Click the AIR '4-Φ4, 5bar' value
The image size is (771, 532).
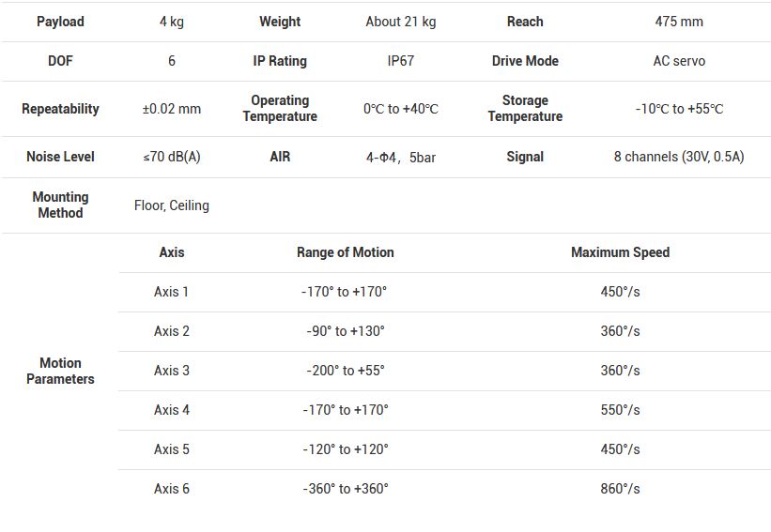[x=401, y=158]
